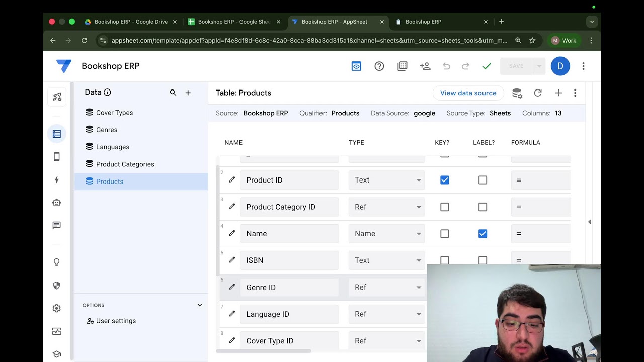
Task: Uncheck the Key checkbox for Product ID
Action: [445, 180]
